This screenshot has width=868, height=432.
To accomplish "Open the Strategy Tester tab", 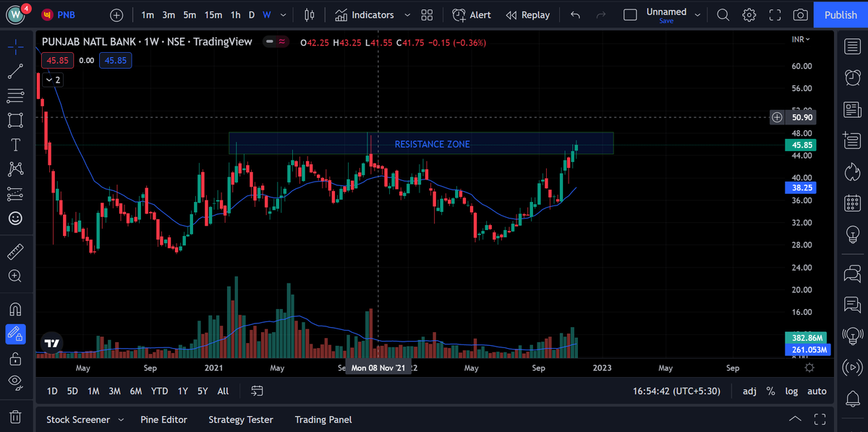I will [241, 420].
